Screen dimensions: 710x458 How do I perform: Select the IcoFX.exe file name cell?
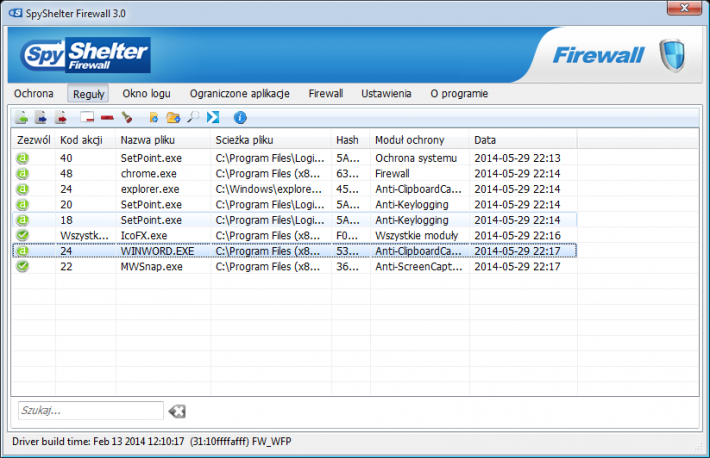pyautogui.click(x=144, y=236)
